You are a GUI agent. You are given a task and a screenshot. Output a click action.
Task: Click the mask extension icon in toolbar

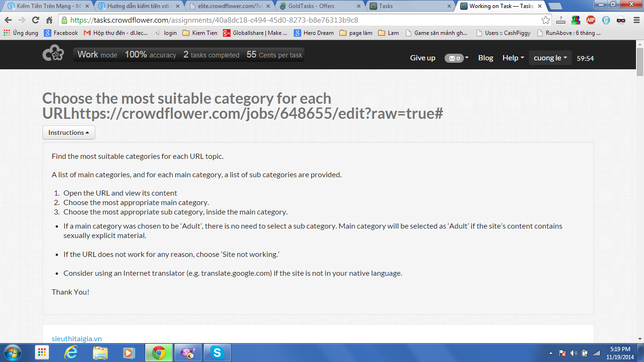click(621, 20)
